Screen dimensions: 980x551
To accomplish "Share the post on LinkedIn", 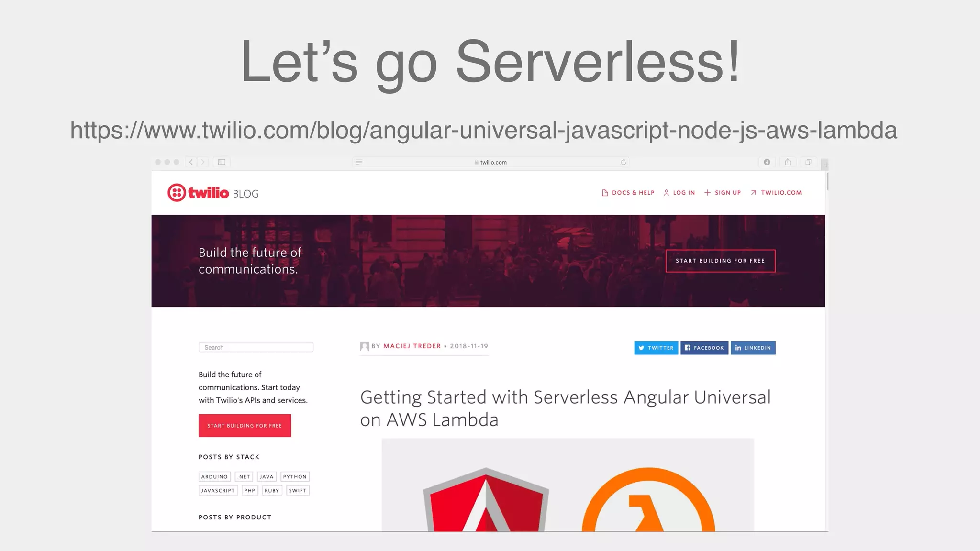I will coord(753,348).
